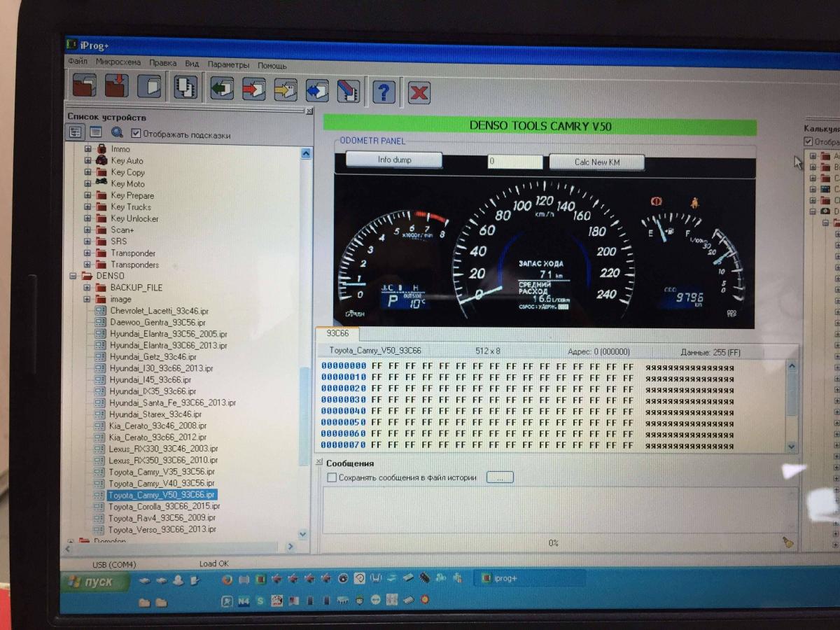Click the magnifier search icon in device list
This screenshot has width=840, height=630.
tap(117, 132)
